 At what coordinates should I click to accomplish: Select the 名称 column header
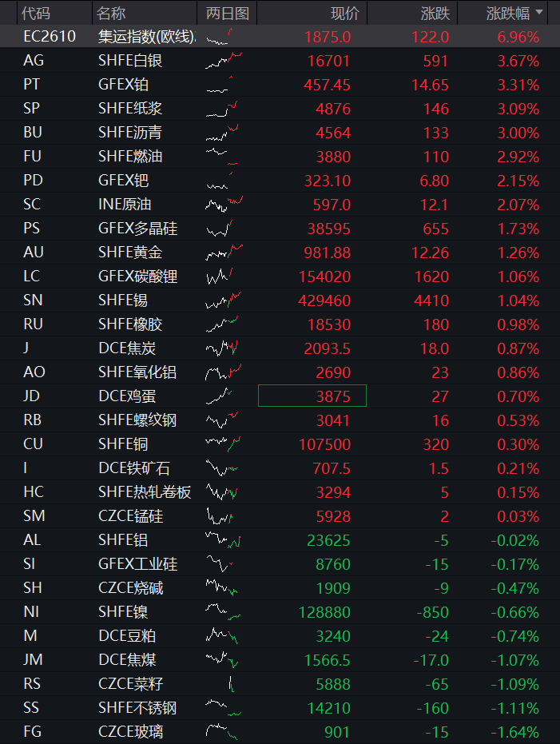(111, 14)
